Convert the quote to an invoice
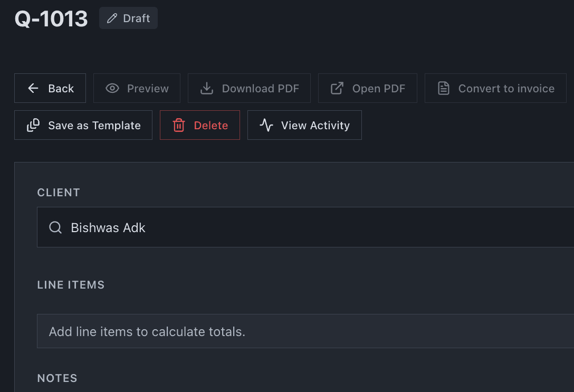 (495, 88)
